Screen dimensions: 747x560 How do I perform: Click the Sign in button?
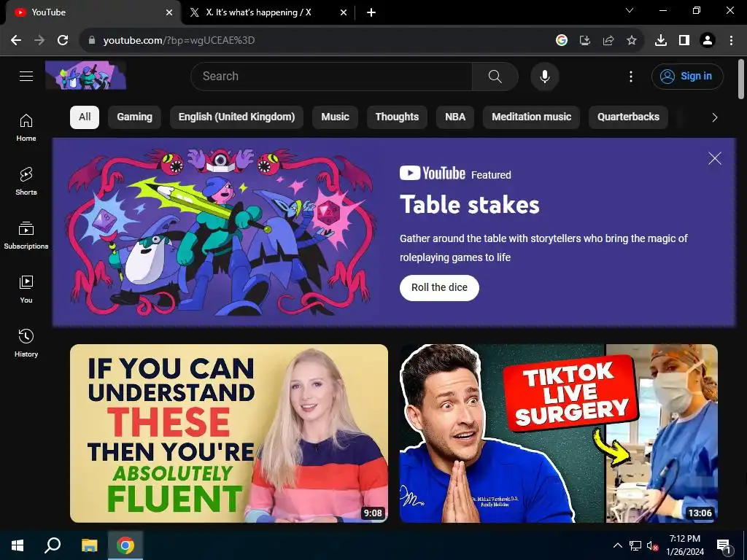coord(687,76)
